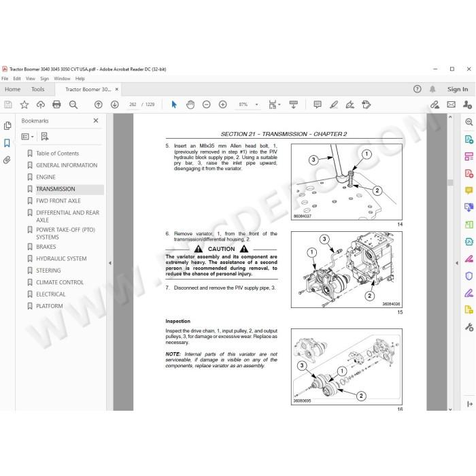The width and height of the screenshot is (476, 476).
Task: Expand the right tools sidebar
Action: 469,404
